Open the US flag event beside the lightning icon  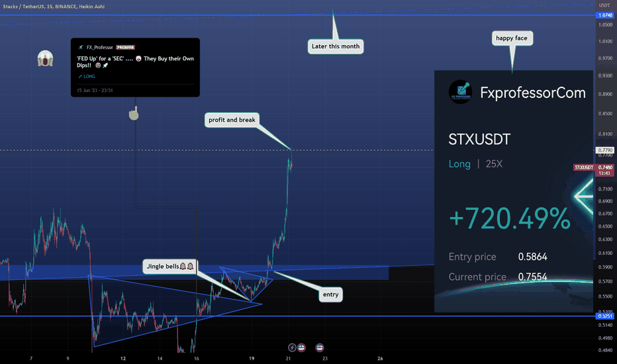point(301,347)
